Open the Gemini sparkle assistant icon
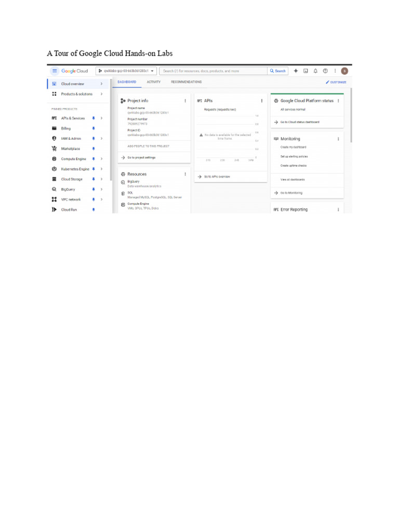Image resolution: width=399 pixels, height=532 pixels. tap(296, 71)
